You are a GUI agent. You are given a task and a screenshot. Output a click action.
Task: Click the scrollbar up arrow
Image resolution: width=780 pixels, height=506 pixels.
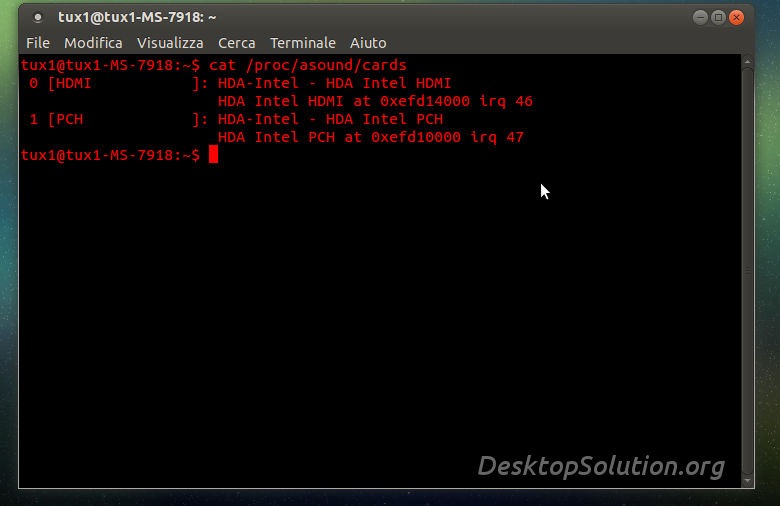click(747, 62)
